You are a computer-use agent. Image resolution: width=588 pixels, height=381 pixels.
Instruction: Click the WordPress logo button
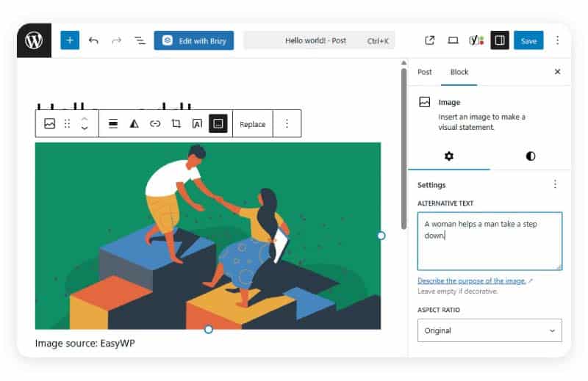pos(34,40)
